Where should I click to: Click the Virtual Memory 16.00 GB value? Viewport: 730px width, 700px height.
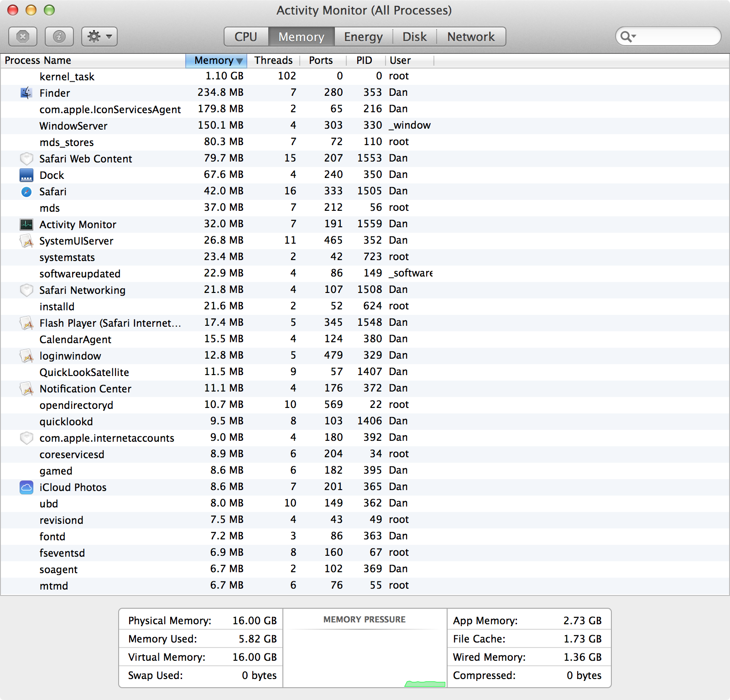tap(255, 657)
